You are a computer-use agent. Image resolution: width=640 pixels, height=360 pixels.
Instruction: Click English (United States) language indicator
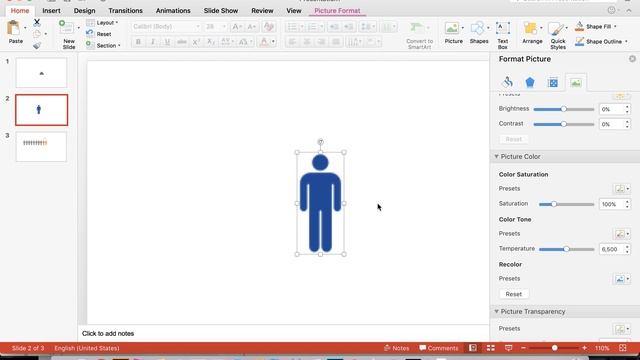point(87,348)
